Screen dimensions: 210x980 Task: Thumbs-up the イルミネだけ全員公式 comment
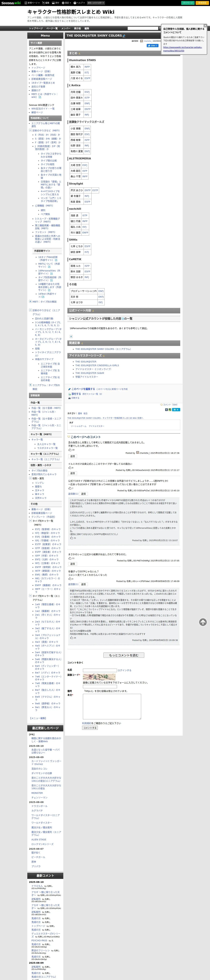point(70,468)
